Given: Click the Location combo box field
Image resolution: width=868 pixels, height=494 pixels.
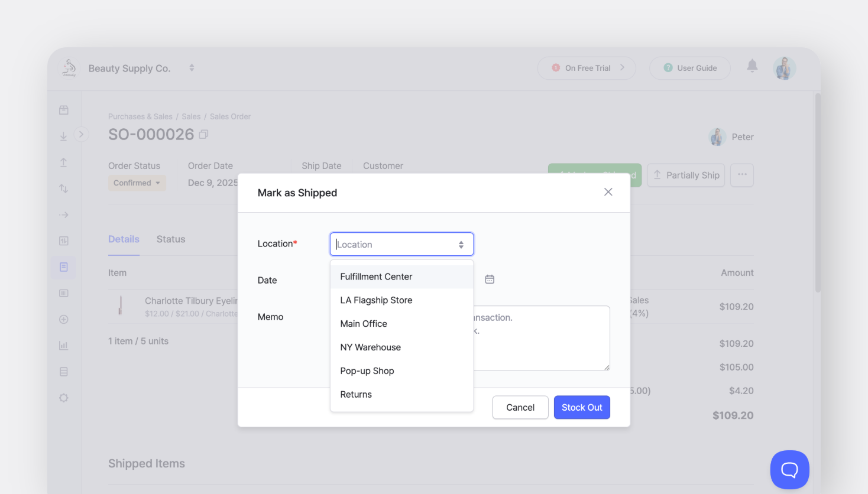Looking at the screenshot, I should tap(395, 244).
